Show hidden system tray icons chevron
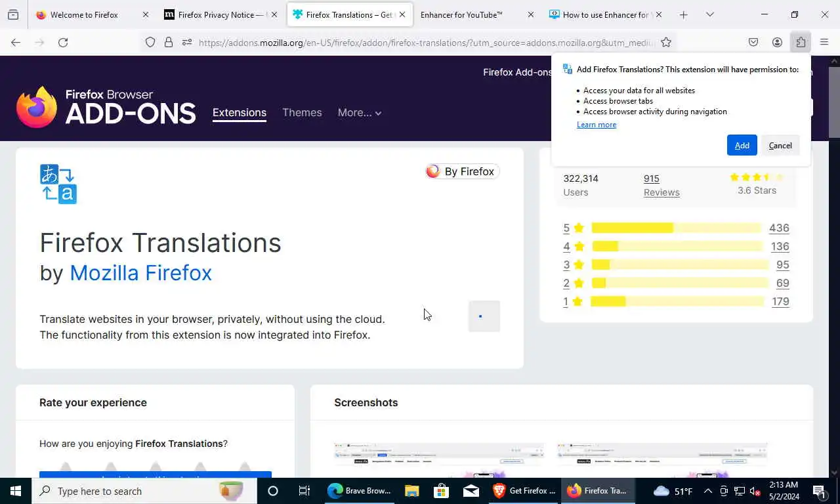Image resolution: width=840 pixels, height=504 pixels. [707, 491]
